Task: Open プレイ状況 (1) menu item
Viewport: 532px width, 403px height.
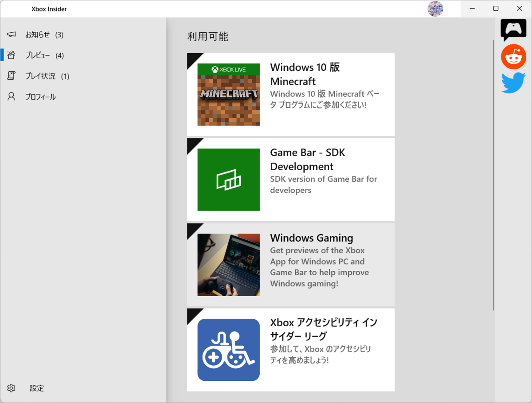Action: point(83,76)
